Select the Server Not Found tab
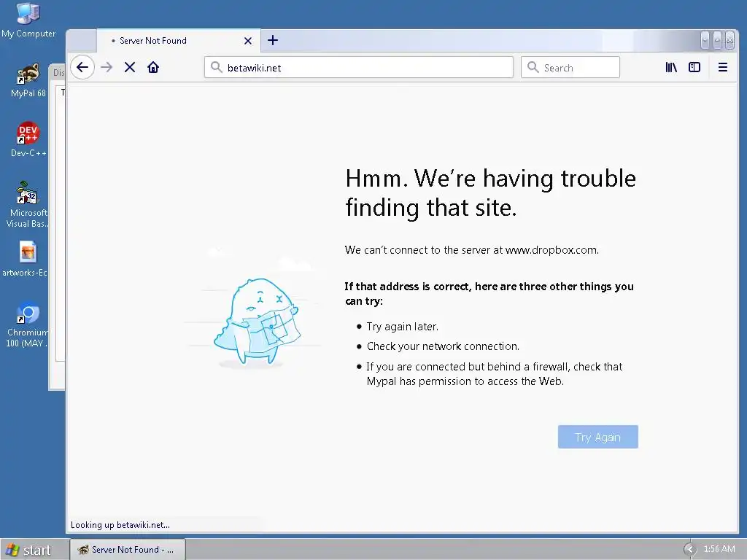 pos(179,41)
